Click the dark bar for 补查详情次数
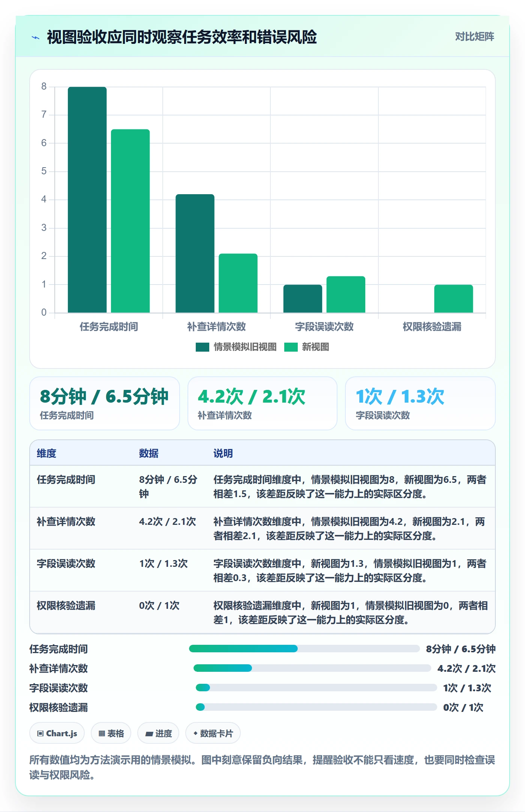Viewport: 525px width, 812px height. (x=195, y=253)
